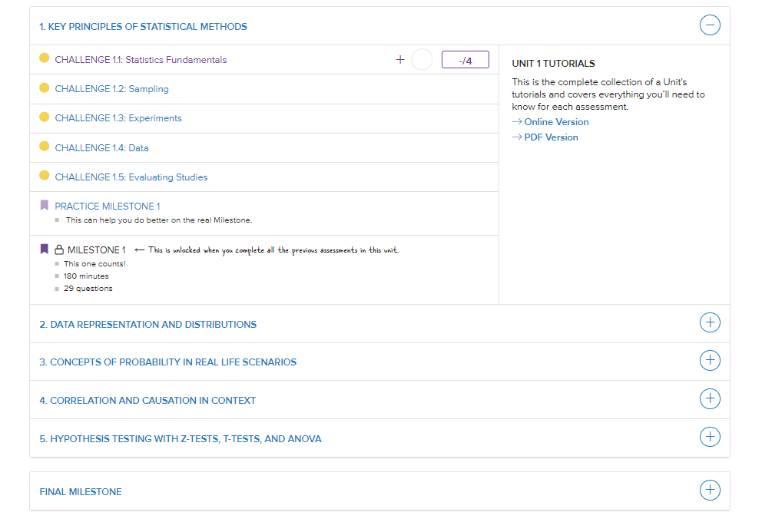Viewport: 762px width, 532px height.
Task: Start Practice Milestone 1
Action: [108, 207]
